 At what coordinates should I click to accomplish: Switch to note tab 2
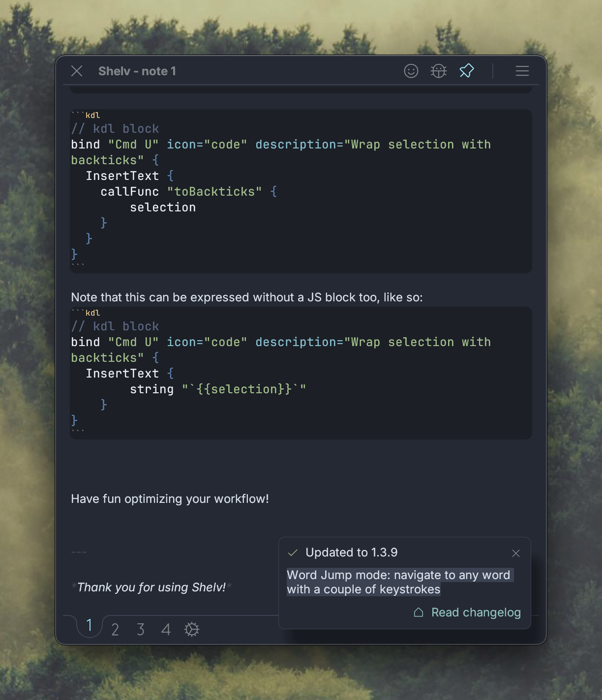[115, 630]
